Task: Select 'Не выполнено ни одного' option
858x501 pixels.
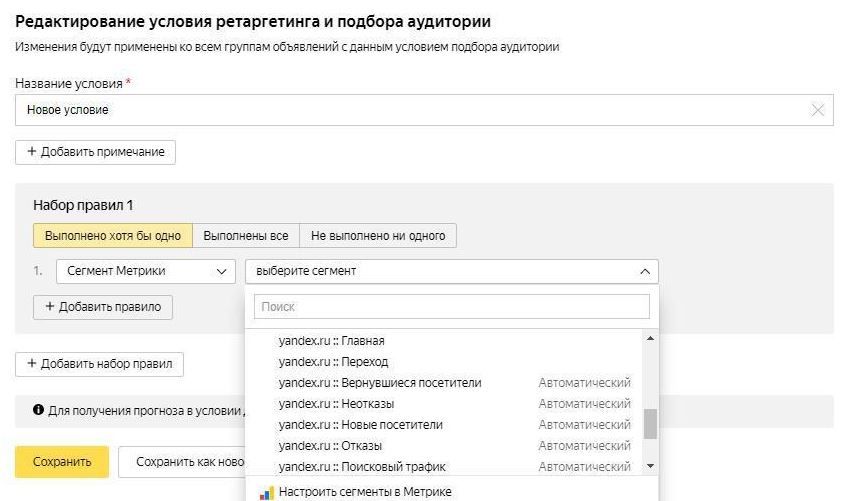Action: 378,236
